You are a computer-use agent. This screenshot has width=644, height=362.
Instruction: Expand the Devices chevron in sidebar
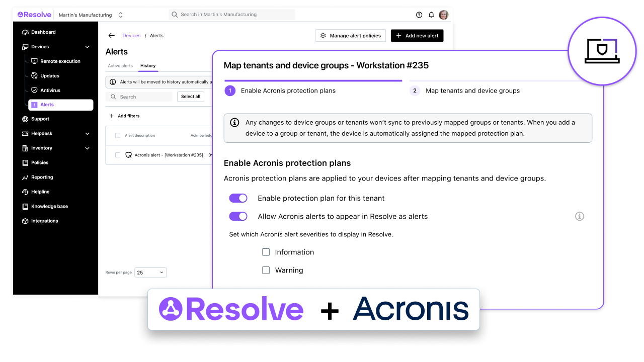click(88, 47)
